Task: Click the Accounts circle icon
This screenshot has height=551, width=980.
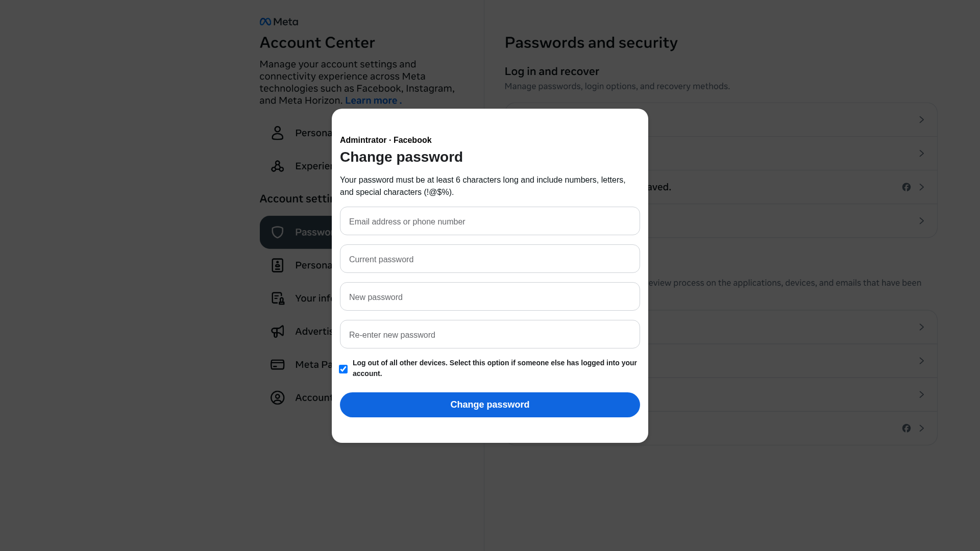Action: pyautogui.click(x=277, y=397)
